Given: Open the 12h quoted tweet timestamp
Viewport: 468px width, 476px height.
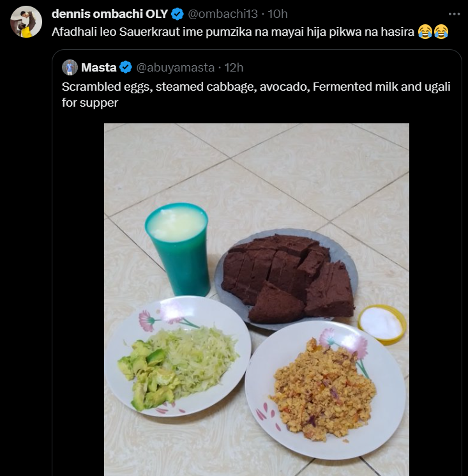Looking at the screenshot, I should [x=234, y=67].
